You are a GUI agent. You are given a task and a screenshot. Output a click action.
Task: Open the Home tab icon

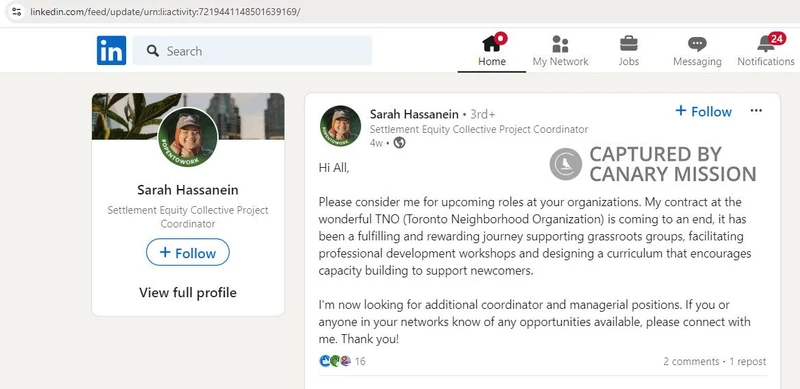click(x=492, y=44)
